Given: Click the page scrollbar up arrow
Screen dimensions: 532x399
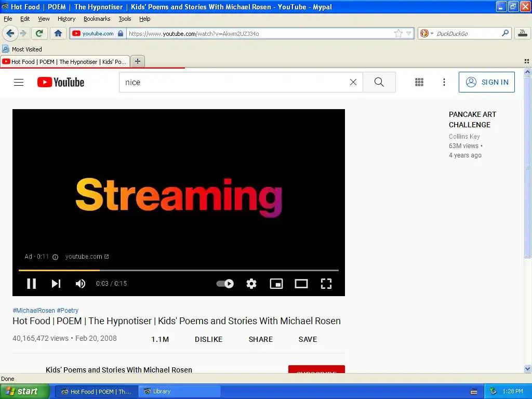Looking at the screenshot, I should click(x=527, y=72).
